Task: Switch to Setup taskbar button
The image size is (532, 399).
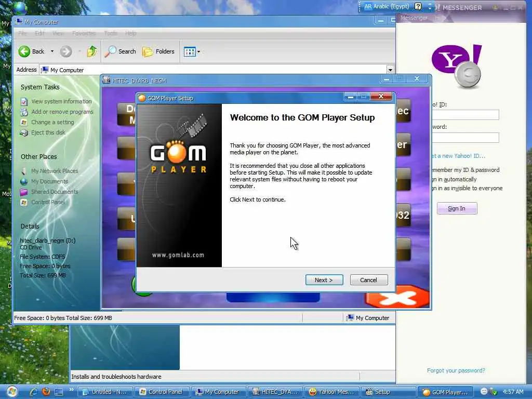Action: click(388, 392)
